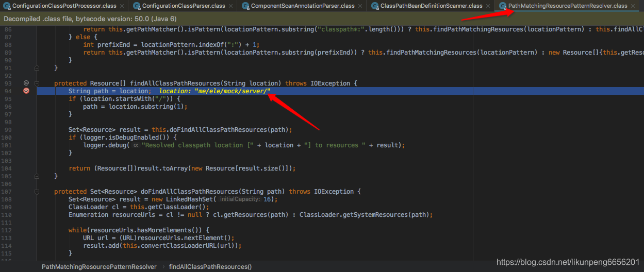The width and height of the screenshot is (644, 272).
Task: Click the findAllClassPathResources() breadcrumb
Action: click(210, 266)
